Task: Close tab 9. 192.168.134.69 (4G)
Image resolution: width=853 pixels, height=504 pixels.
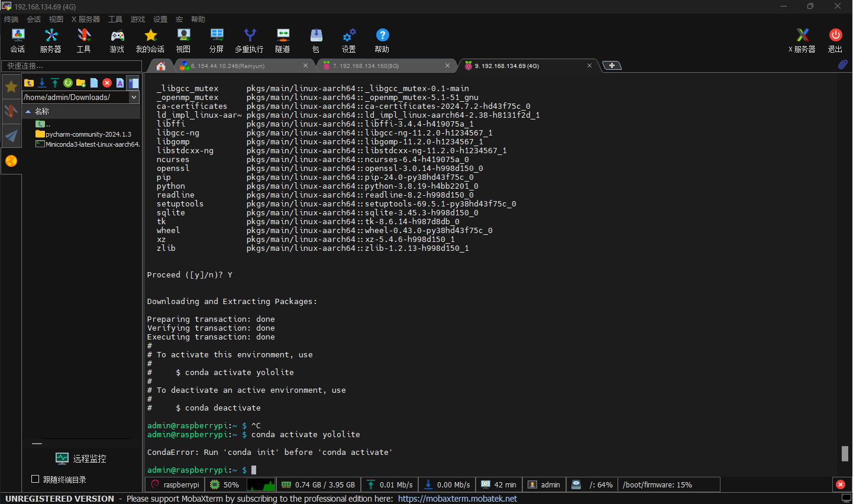Action: pos(589,66)
